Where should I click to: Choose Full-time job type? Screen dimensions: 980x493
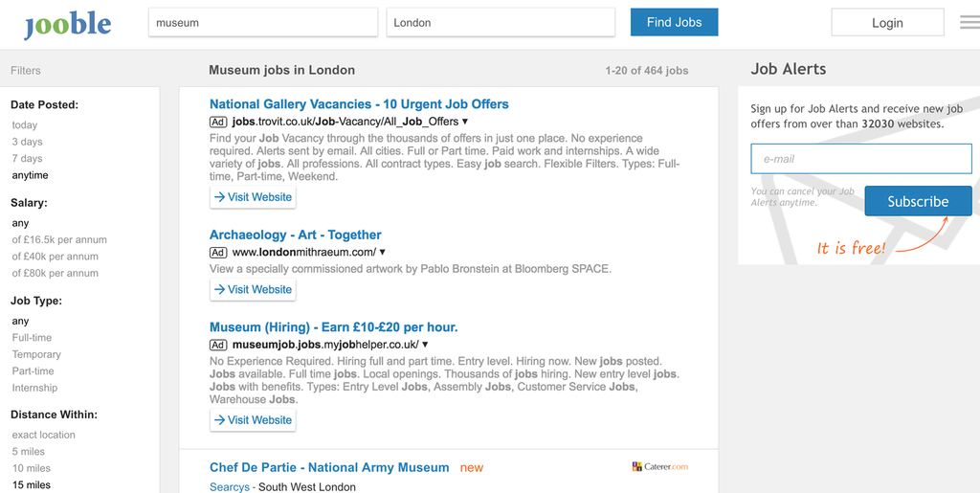[x=32, y=338]
